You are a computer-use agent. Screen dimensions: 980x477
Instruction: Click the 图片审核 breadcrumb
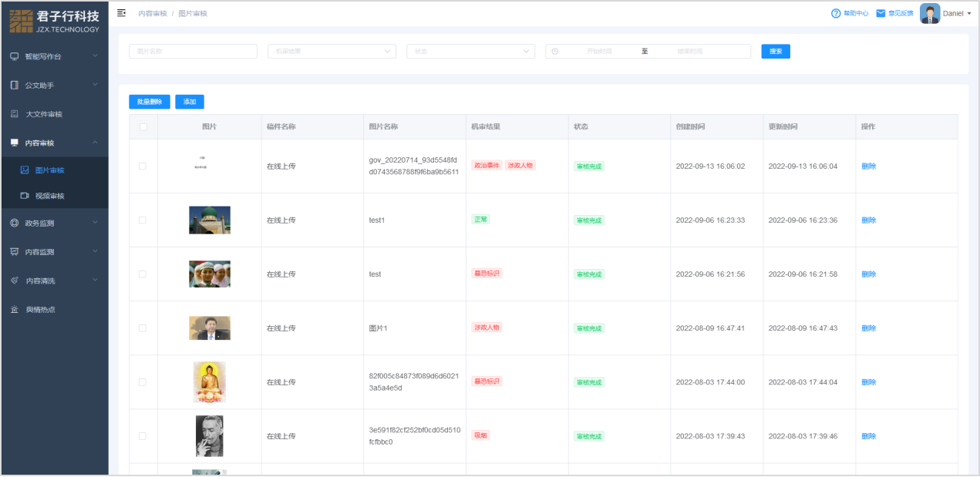click(x=193, y=14)
